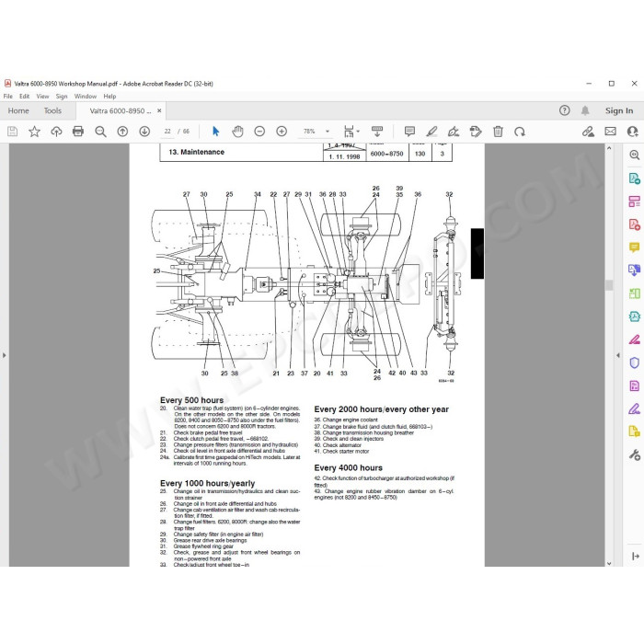
Task: Bookmark file with the star icon
Action: pyautogui.click(x=34, y=132)
